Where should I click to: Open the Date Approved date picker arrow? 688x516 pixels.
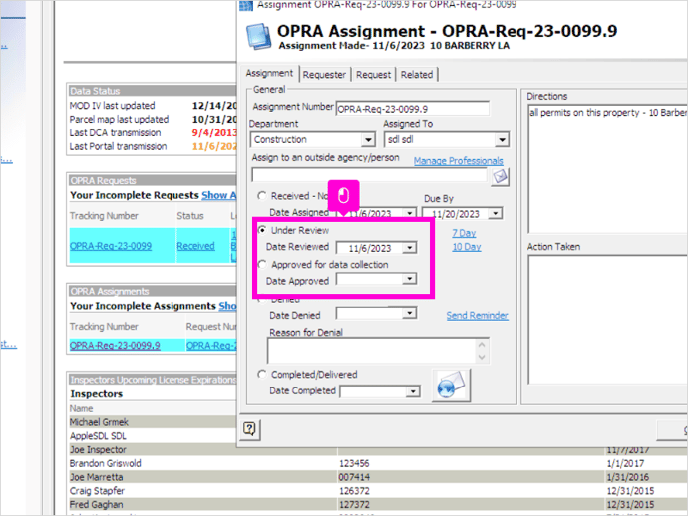coord(409,279)
